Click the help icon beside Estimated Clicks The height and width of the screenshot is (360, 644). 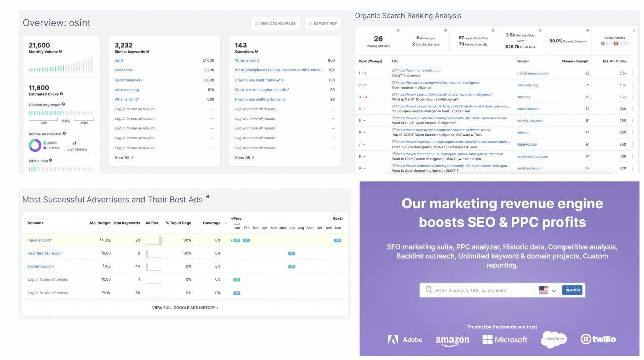click(61, 94)
